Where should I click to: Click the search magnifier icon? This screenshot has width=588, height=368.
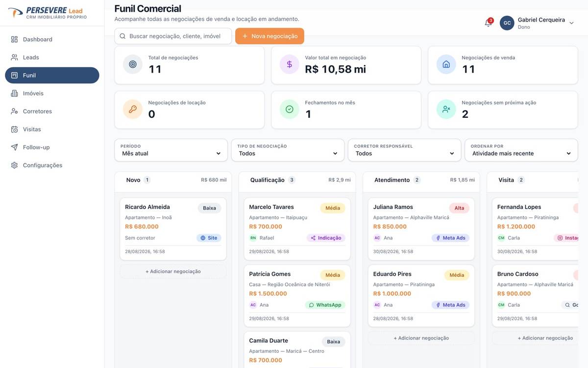(122, 36)
